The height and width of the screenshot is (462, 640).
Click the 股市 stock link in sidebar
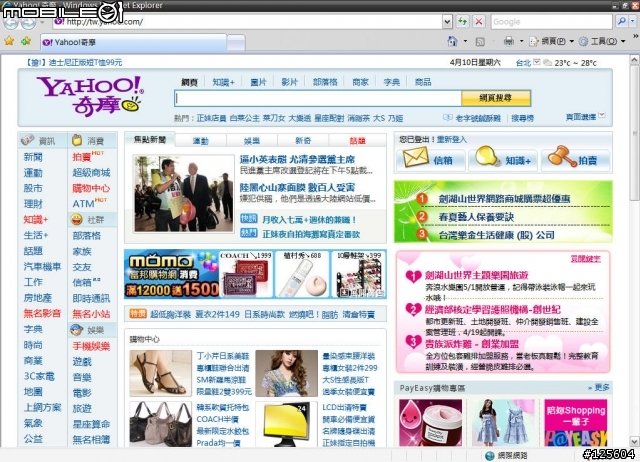33,188
